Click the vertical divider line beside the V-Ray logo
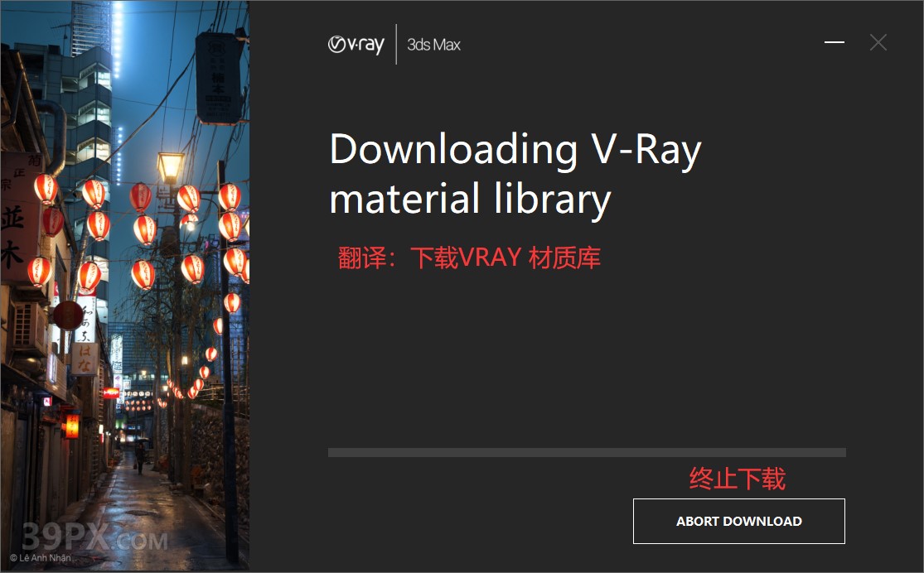This screenshot has height=573, width=924. [x=396, y=44]
